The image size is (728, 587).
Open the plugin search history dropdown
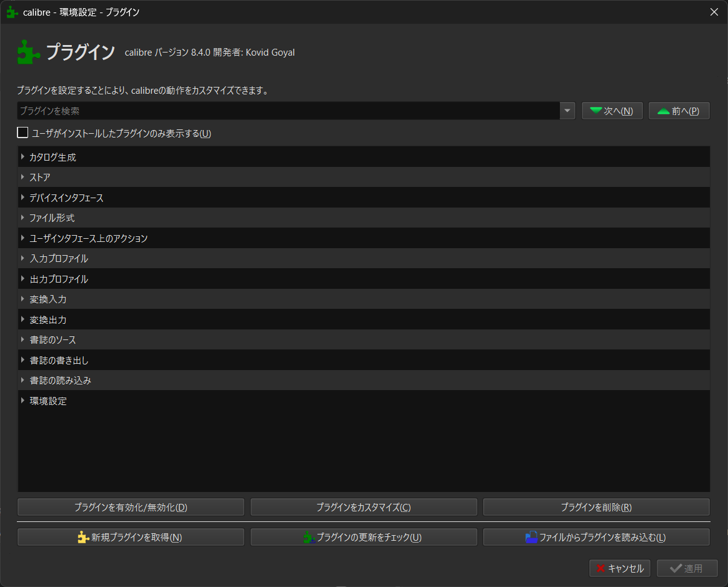(x=567, y=110)
